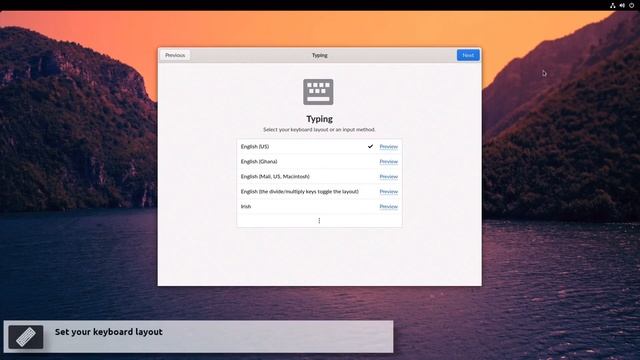This screenshot has height=360, width=640.
Task: Preview the divide/multiply keys layout
Action: pyautogui.click(x=388, y=191)
